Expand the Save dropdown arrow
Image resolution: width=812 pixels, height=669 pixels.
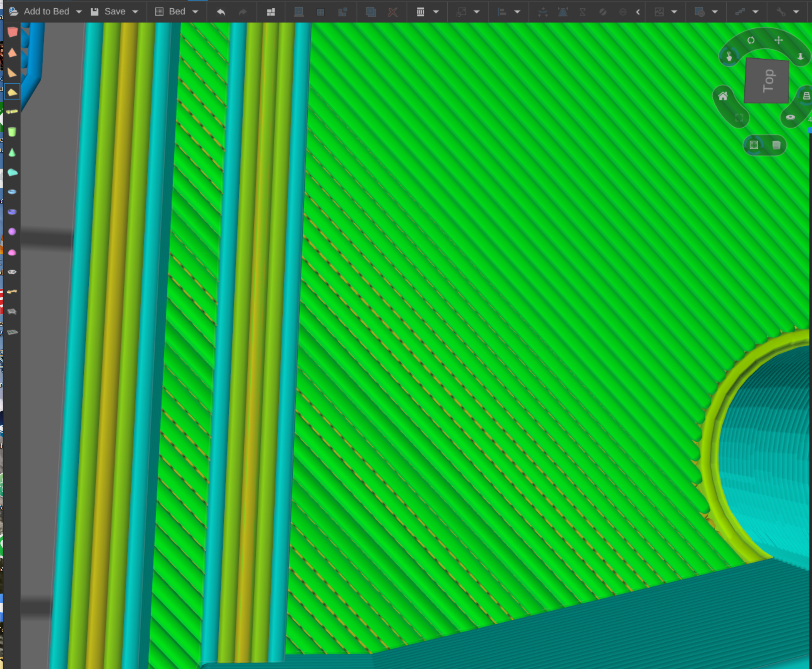(x=135, y=12)
